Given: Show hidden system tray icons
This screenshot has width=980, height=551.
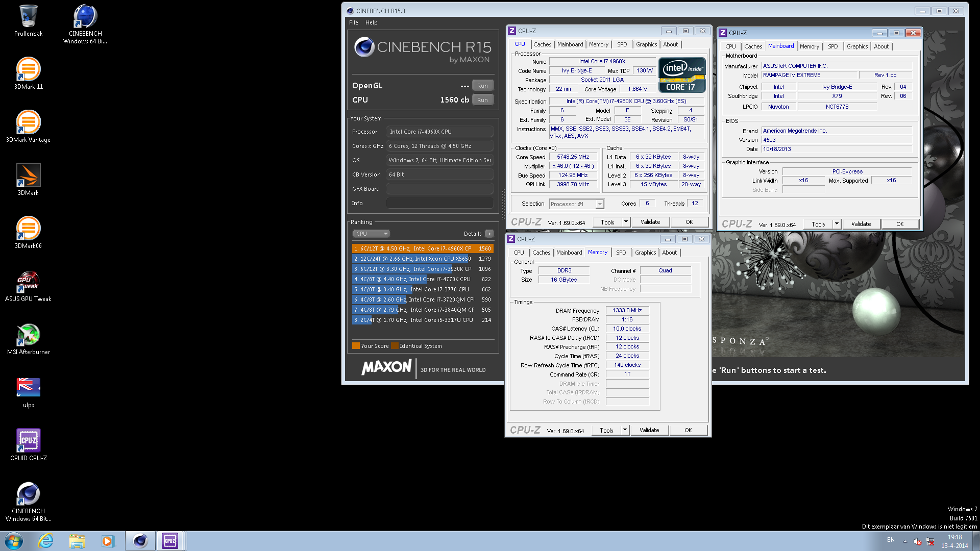Looking at the screenshot, I should [905, 542].
